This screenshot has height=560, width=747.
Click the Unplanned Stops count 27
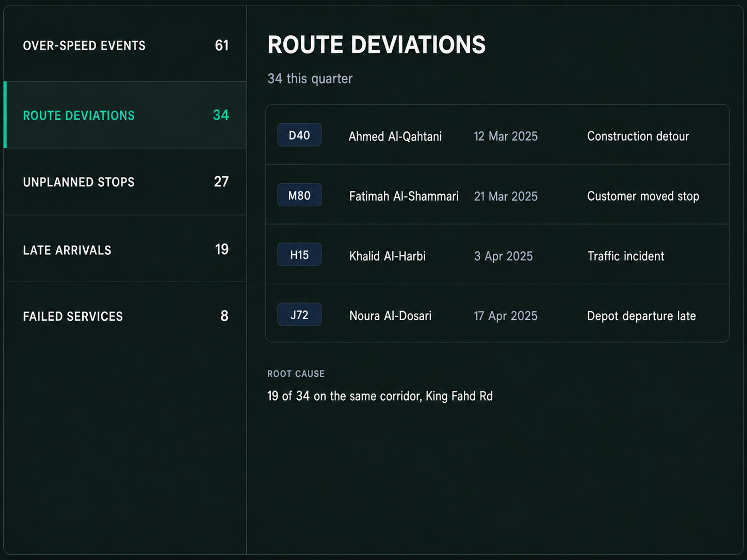click(222, 182)
